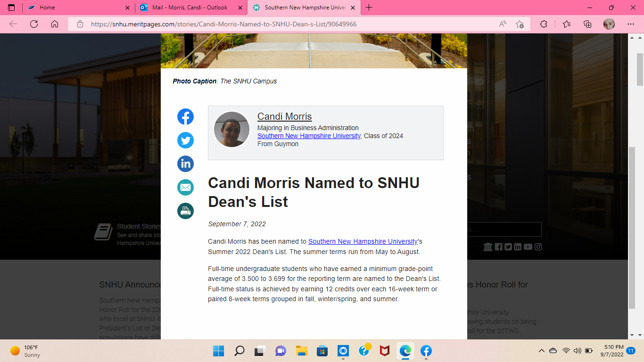Screen dimensions: 644x362
Task: Click the address bar URL
Action: pyautogui.click(x=223, y=24)
